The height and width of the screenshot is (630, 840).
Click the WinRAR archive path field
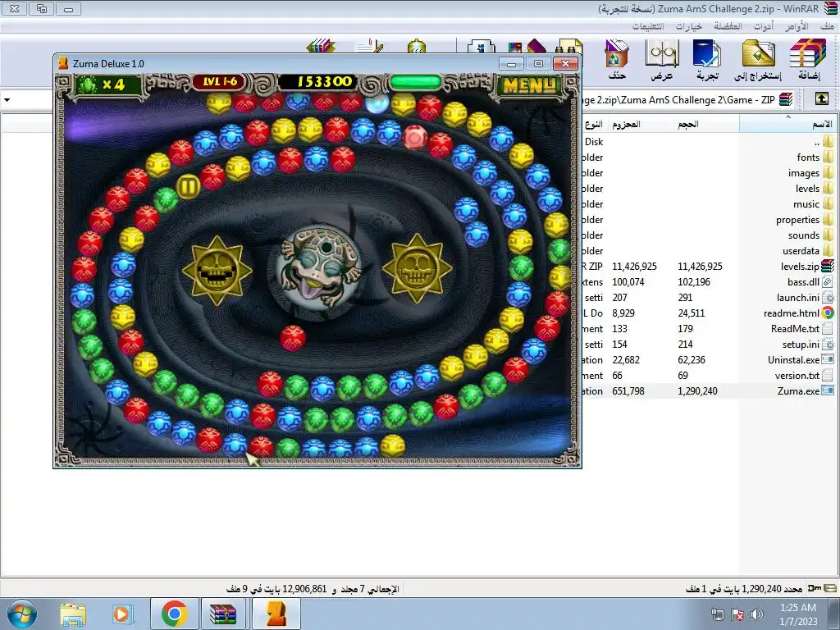pyautogui.click(x=688, y=99)
